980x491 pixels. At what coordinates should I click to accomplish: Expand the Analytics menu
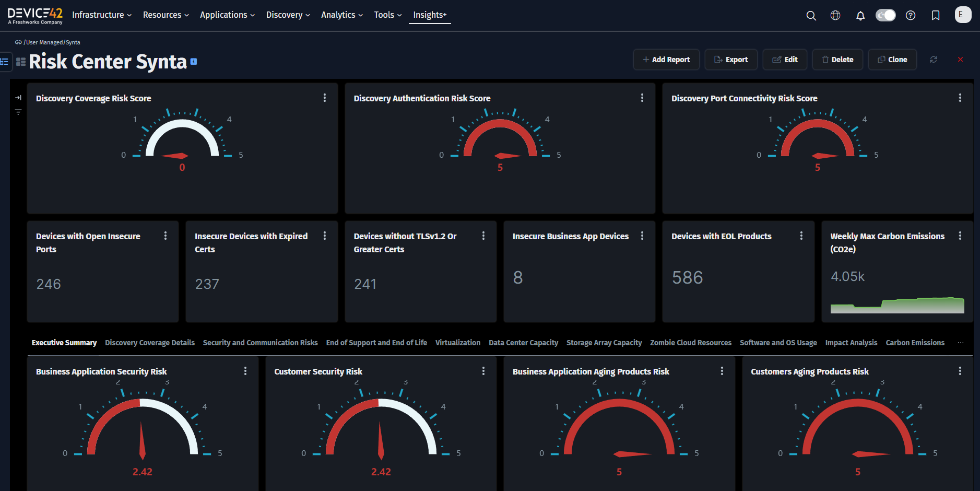(342, 15)
